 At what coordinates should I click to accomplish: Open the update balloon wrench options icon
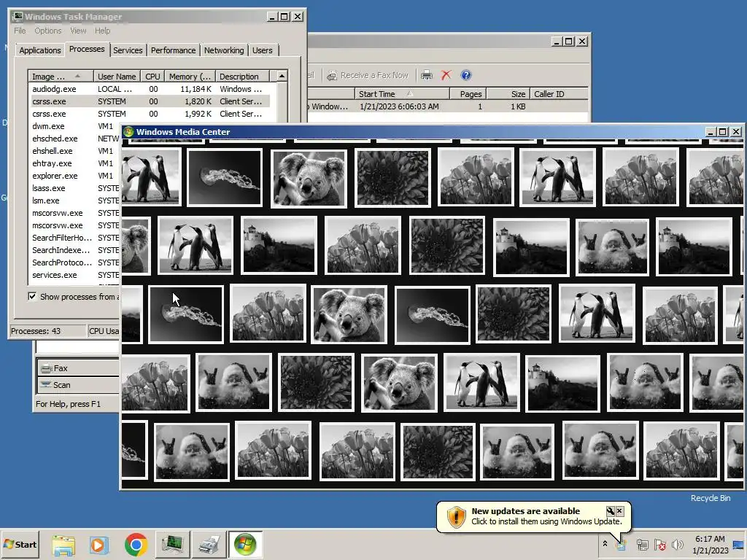click(x=611, y=511)
